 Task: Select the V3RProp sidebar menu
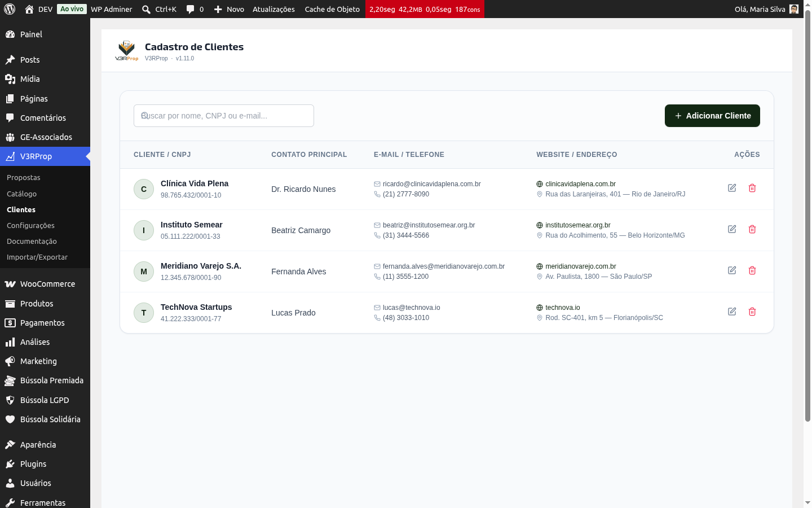(45, 156)
